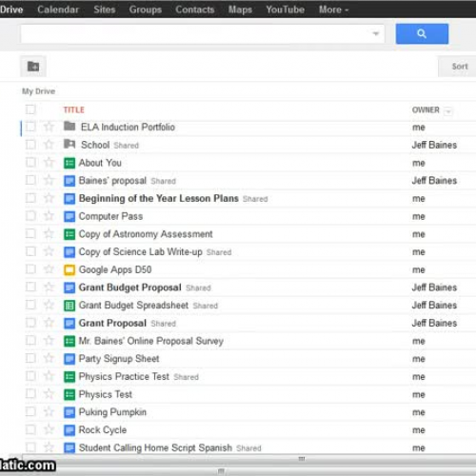The height and width of the screenshot is (476, 476).
Task: Click ELA Induction Portfolio folder icon
Action: tap(69, 127)
